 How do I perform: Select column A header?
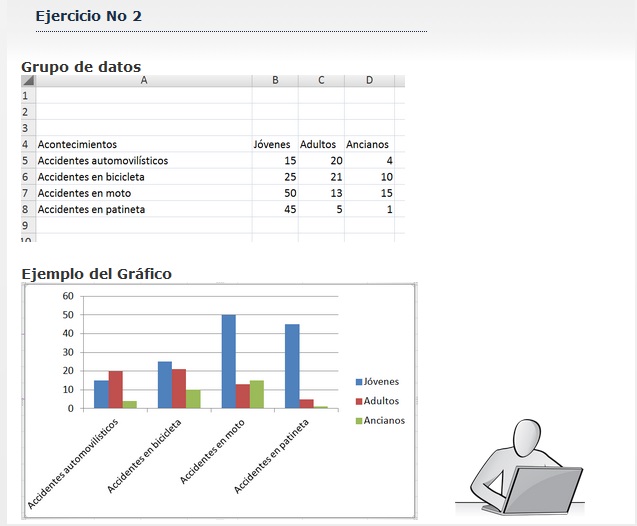(143, 81)
